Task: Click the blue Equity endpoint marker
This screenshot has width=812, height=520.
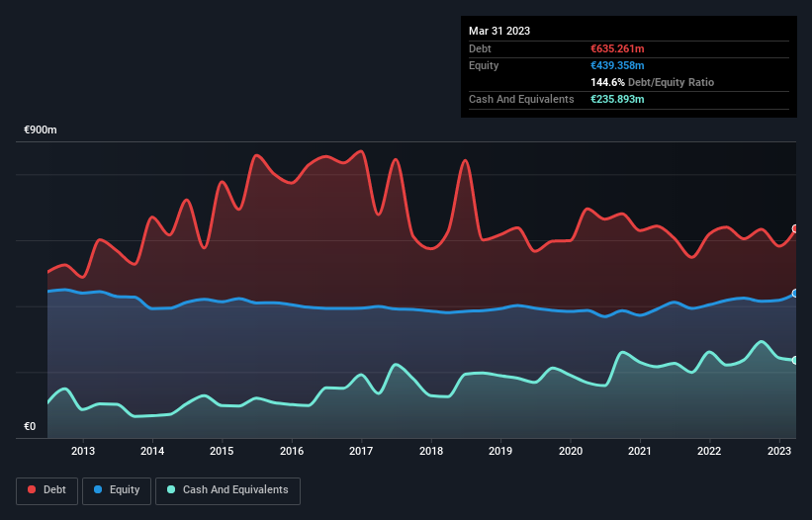Action: point(795,294)
